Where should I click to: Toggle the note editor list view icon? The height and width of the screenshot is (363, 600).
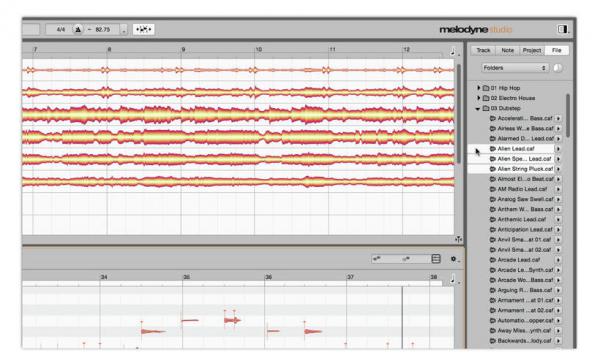pyautogui.click(x=436, y=259)
